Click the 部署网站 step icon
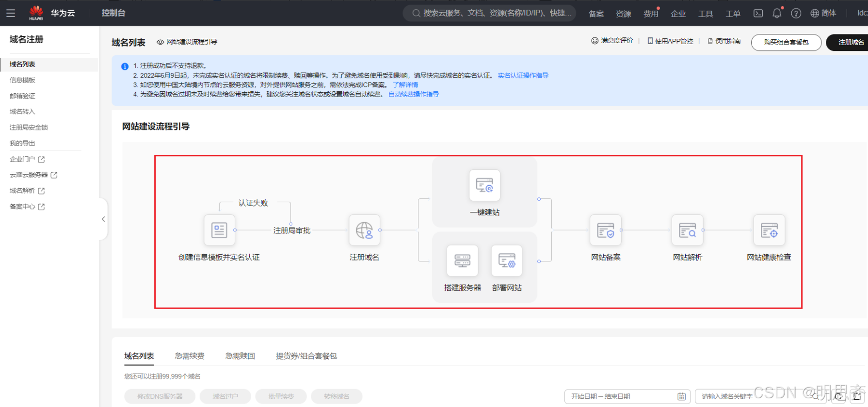Viewport: 868px width, 407px height. tap(507, 260)
